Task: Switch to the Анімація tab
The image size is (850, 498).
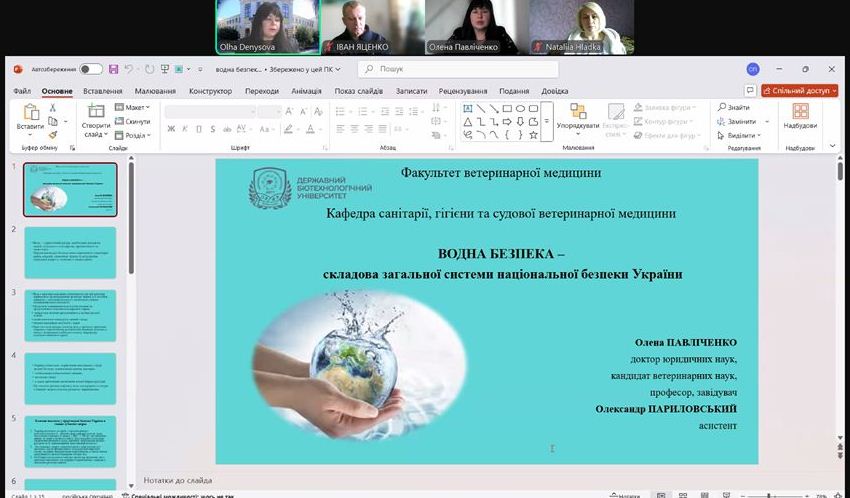Action: [x=306, y=91]
